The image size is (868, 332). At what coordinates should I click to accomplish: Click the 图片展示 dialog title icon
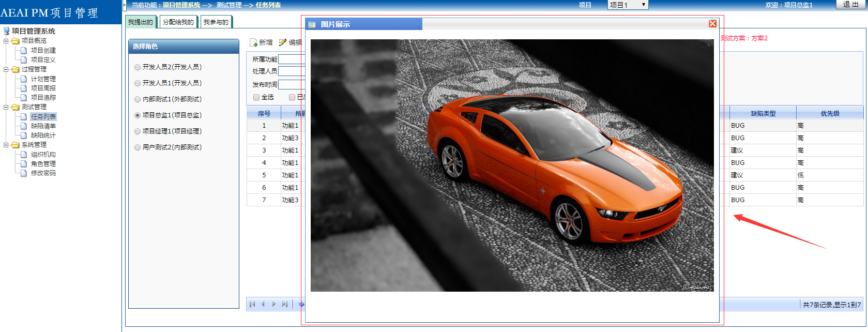pos(312,24)
